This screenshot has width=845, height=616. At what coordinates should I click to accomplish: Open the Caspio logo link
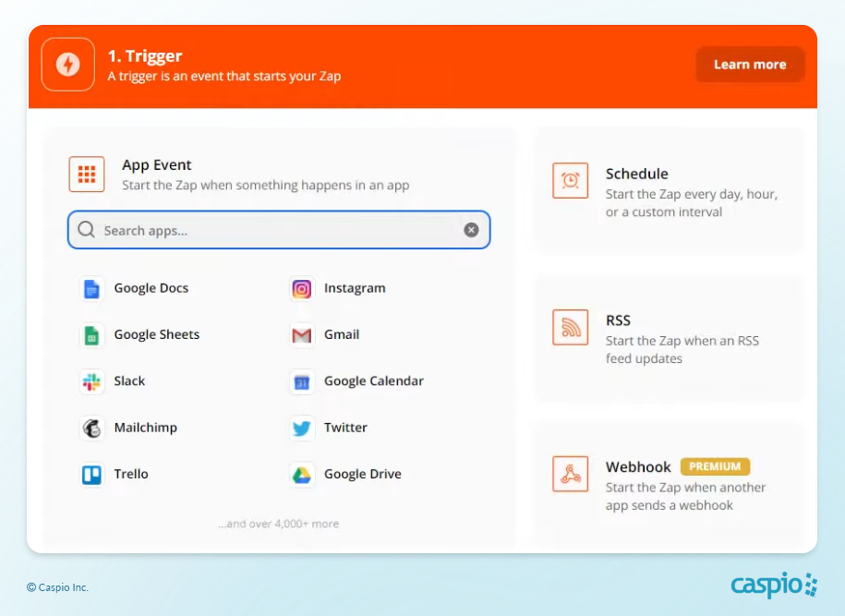(773, 586)
